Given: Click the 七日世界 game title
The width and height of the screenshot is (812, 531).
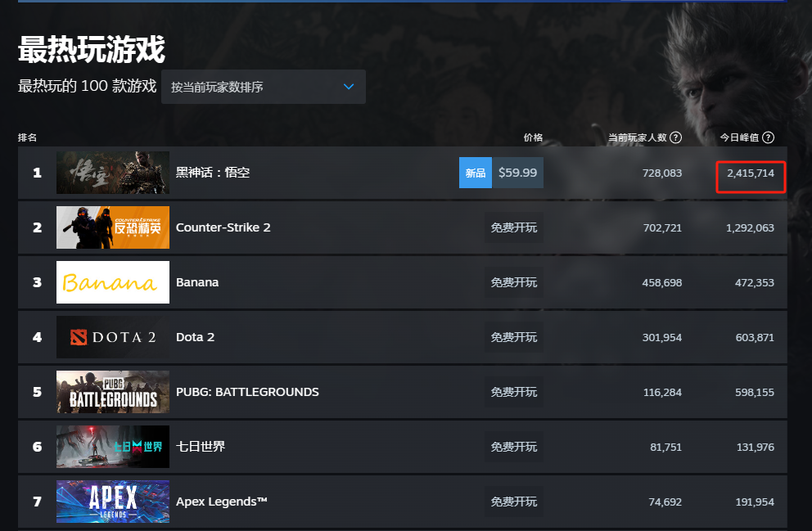Looking at the screenshot, I should (201, 447).
